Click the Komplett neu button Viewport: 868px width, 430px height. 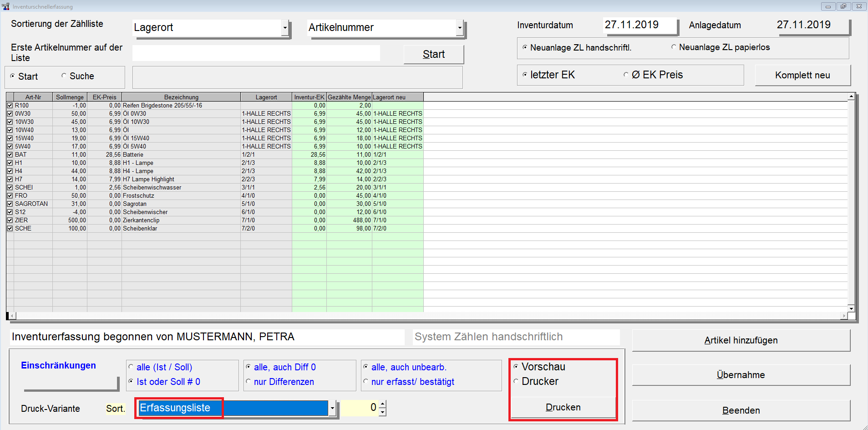[x=802, y=75]
